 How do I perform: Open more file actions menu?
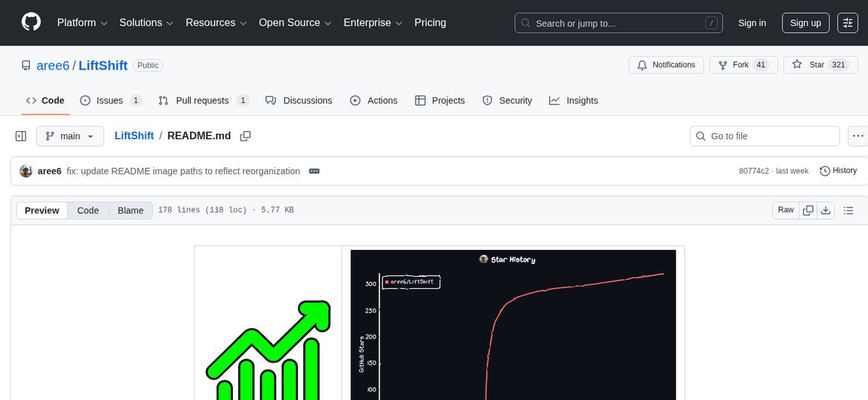point(858,136)
